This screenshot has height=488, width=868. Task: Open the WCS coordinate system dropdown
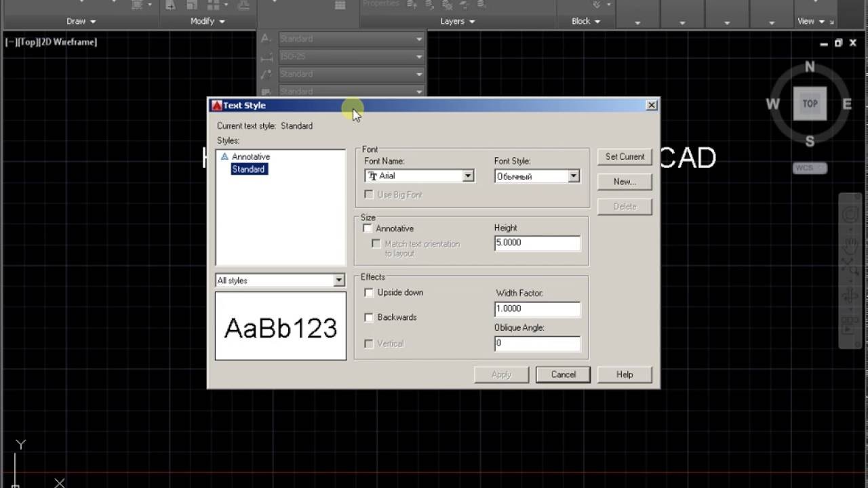[x=810, y=168]
